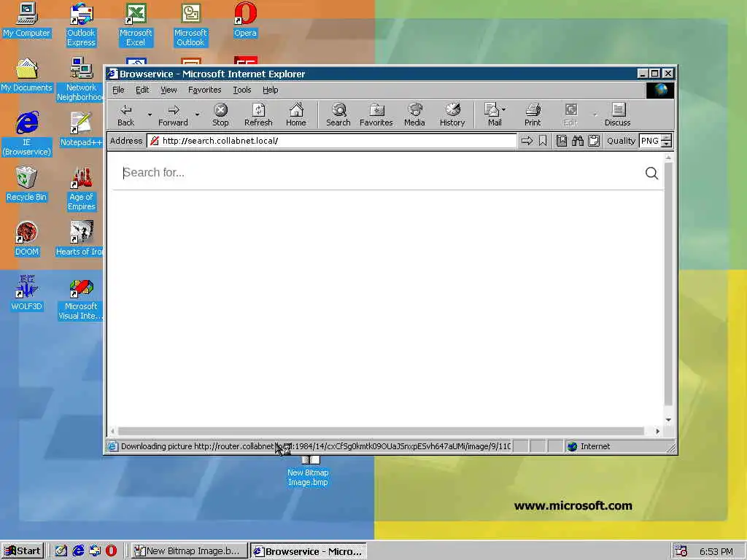
Task: Go to the Home page
Action: click(296, 114)
